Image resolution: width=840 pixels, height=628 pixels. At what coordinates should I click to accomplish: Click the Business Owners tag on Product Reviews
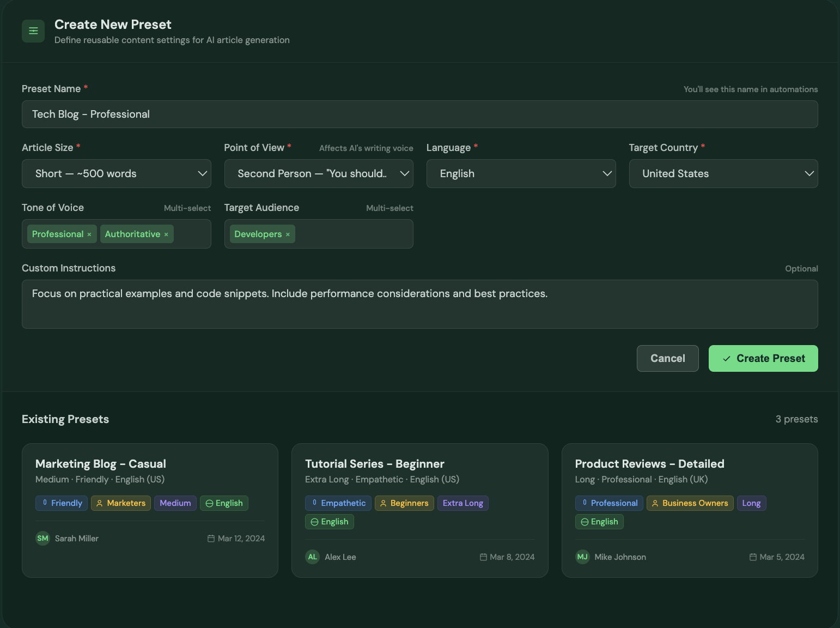click(690, 503)
